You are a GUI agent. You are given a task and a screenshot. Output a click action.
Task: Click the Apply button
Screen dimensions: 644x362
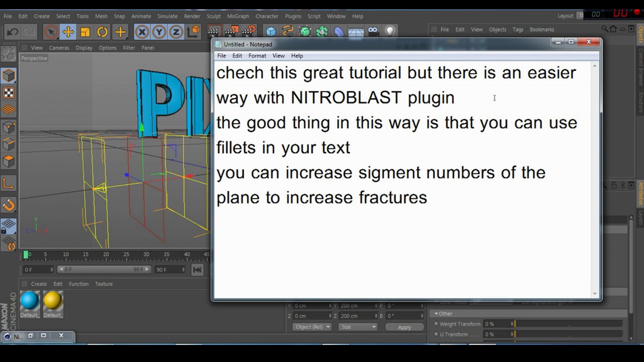click(404, 327)
